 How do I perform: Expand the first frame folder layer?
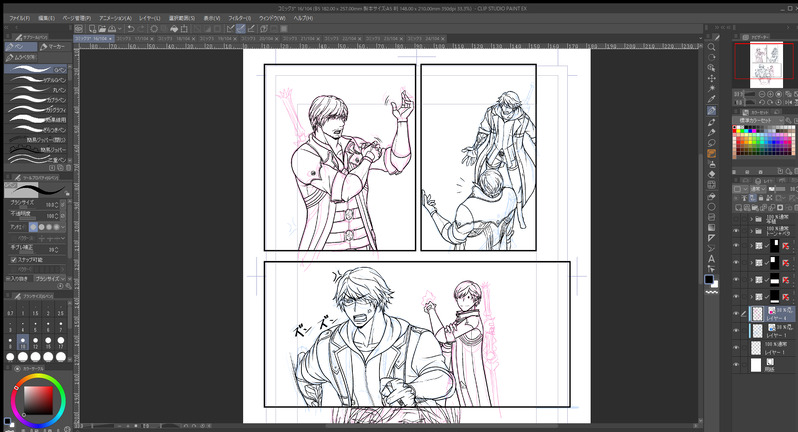point(751,246)
